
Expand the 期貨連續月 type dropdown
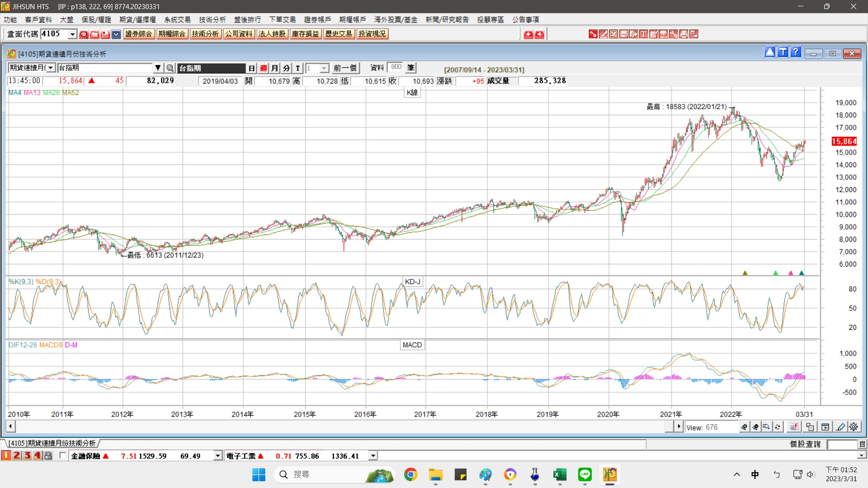[51, 68]
